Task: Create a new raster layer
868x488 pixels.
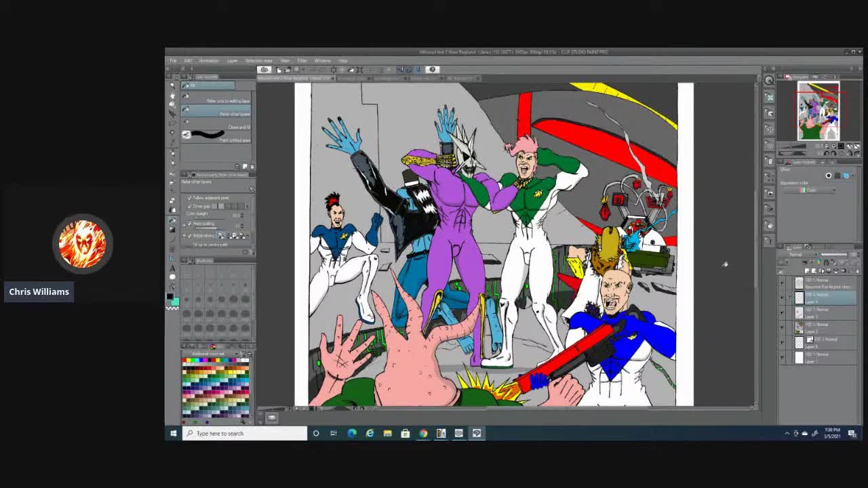Action: [x=807, y=270]
